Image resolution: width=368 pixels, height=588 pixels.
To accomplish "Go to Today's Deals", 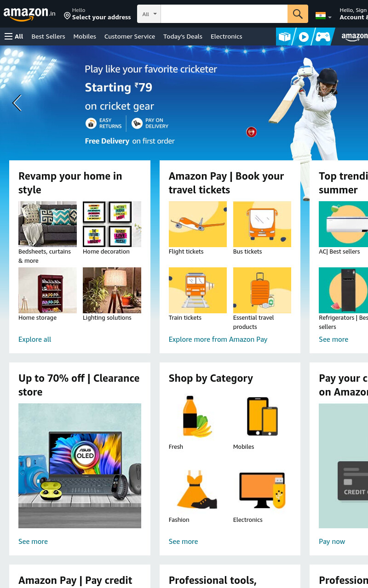I will tap(183, 36).
